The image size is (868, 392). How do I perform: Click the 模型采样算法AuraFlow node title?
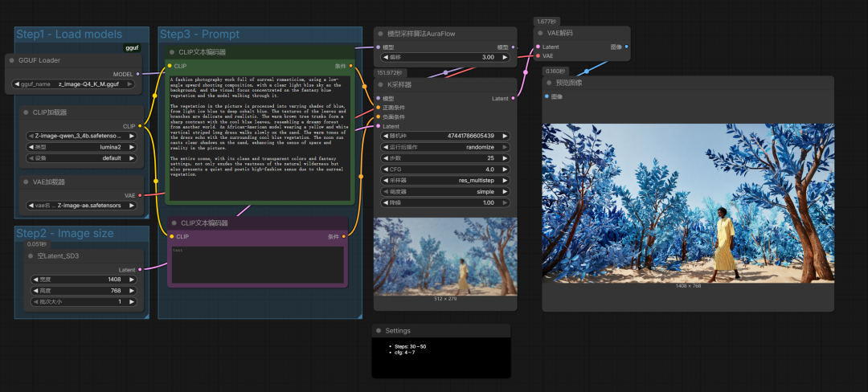pyautogui.click(x=421, y=34)
